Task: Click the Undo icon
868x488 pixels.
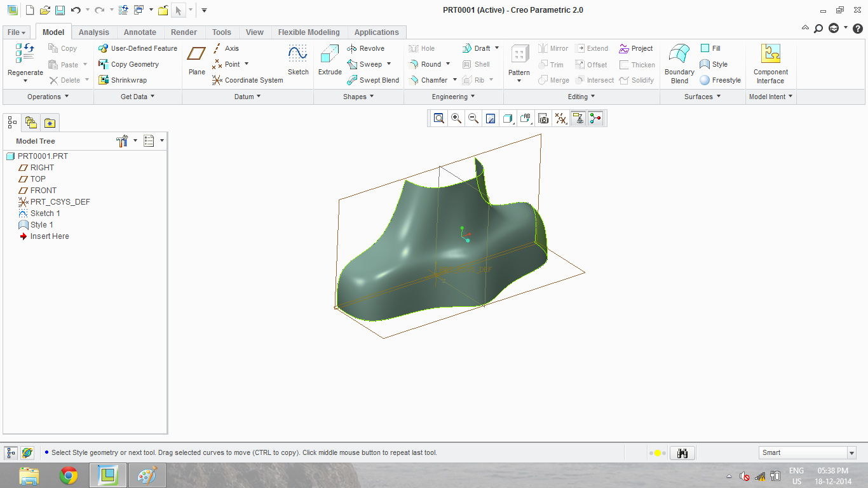Action: point(76,10)
